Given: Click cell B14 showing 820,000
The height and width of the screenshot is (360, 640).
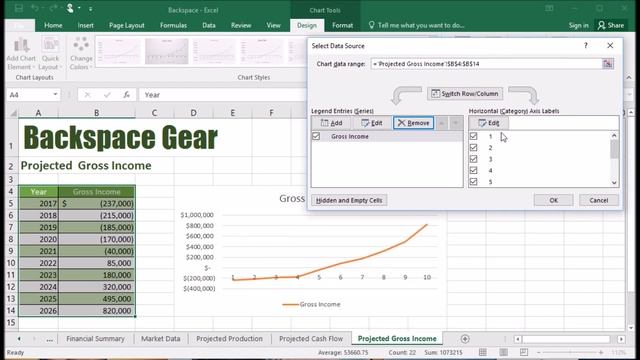Looking at the screenshot, I should click(97, 311).
